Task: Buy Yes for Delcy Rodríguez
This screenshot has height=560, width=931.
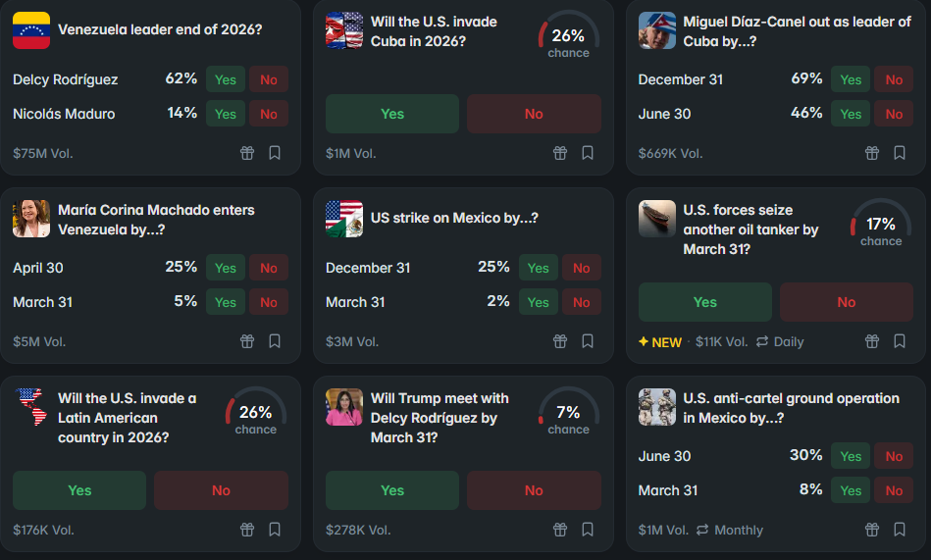Action: point(226,79)
